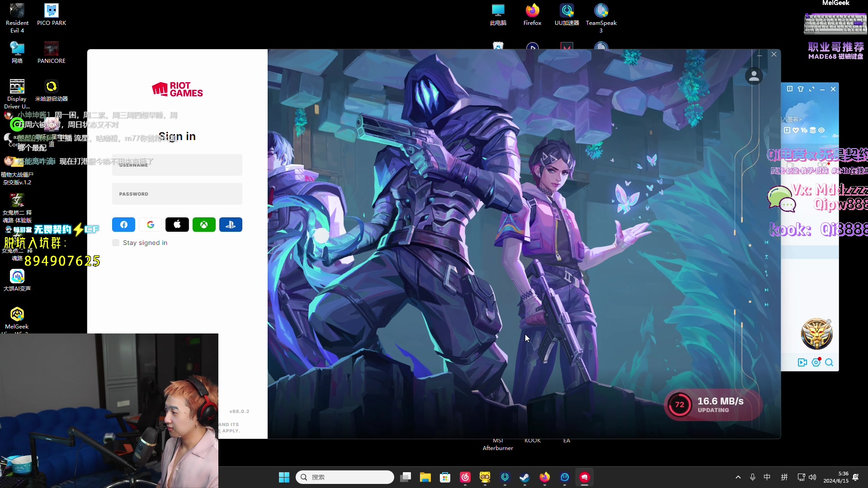Screen dimensions: 868x488
Task: Toggle the 拼 IME mode indicator
Action: tap(784, 477)
